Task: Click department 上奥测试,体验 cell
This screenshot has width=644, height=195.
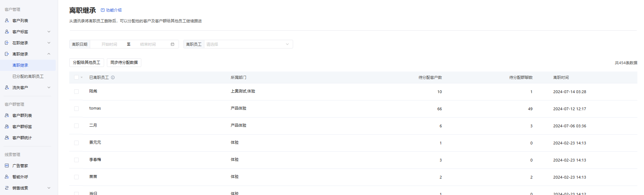Action: point(243,91)
